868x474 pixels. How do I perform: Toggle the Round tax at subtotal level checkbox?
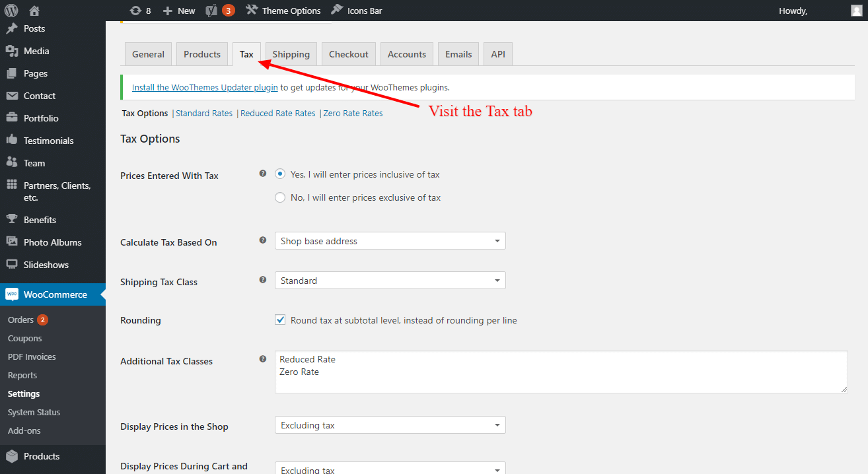click(280, 320)
